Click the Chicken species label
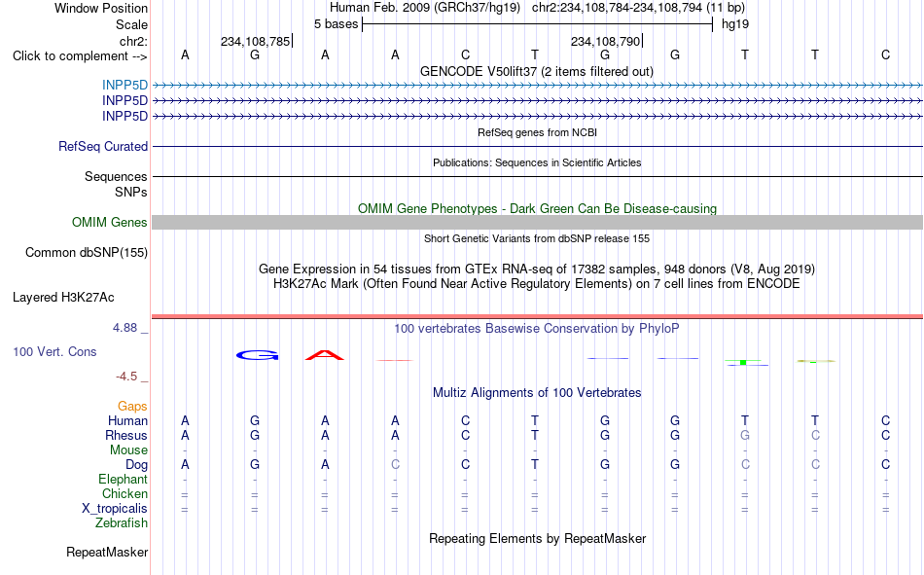Image resolution: width=924 pixels, height=575 pixels. point(124,493)
